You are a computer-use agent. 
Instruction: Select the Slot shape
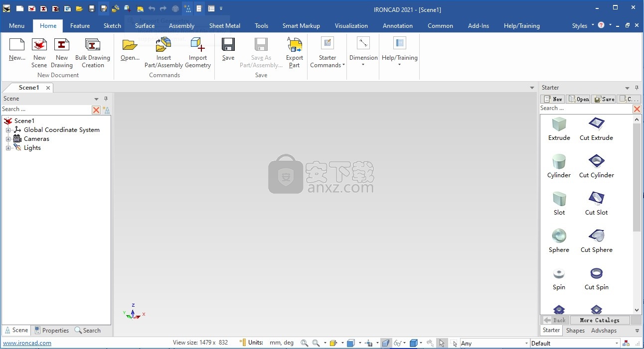(559, 203)
